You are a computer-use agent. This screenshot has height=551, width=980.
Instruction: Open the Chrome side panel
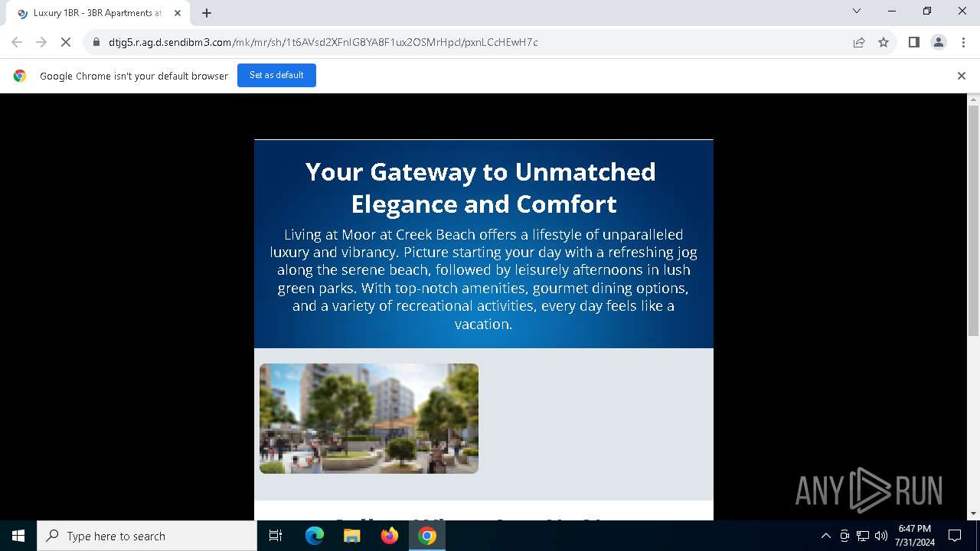coord(913,42)
